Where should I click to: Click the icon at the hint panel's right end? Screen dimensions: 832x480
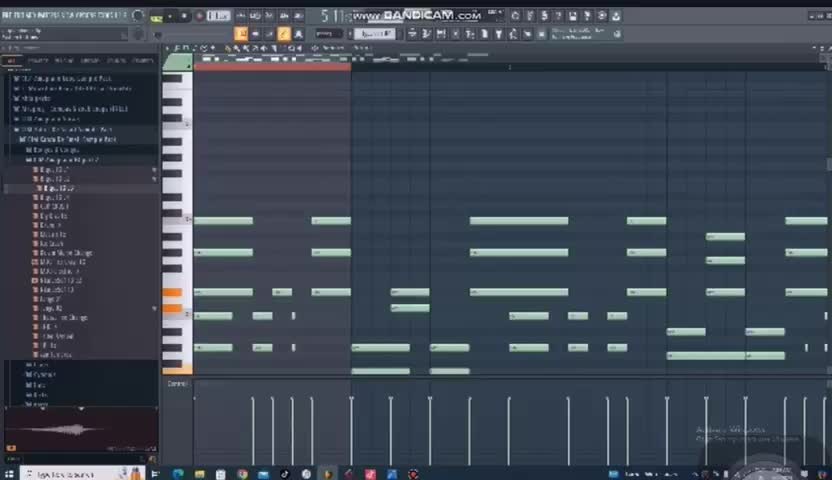click(617, 34)
